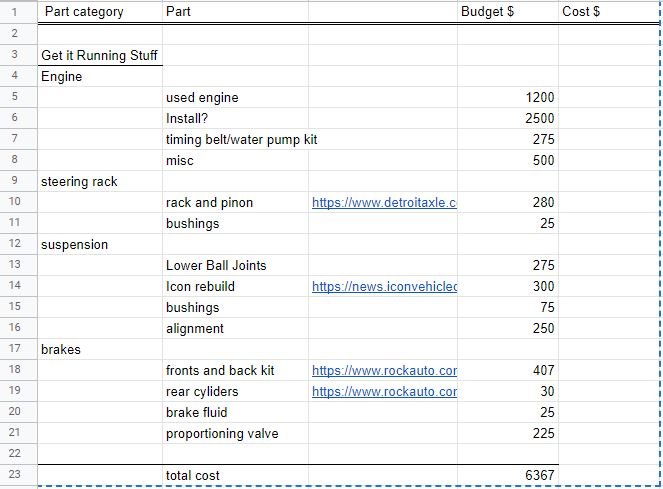Select the 'bushings' cell in row 11
This screenshot has height=489, width=663.
[236, 223]
